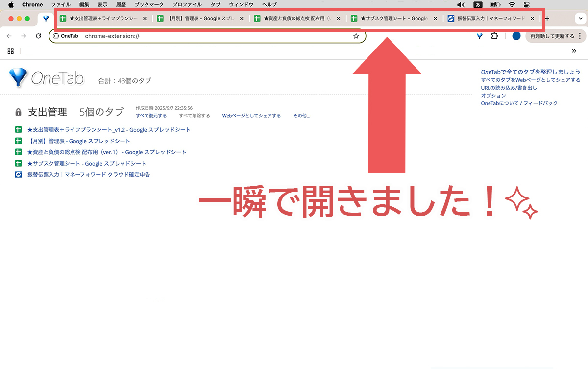Screen dimensions: 588x369
Task: Close the ★サブスク管理シート tab
Action: (x=436, y=19)
